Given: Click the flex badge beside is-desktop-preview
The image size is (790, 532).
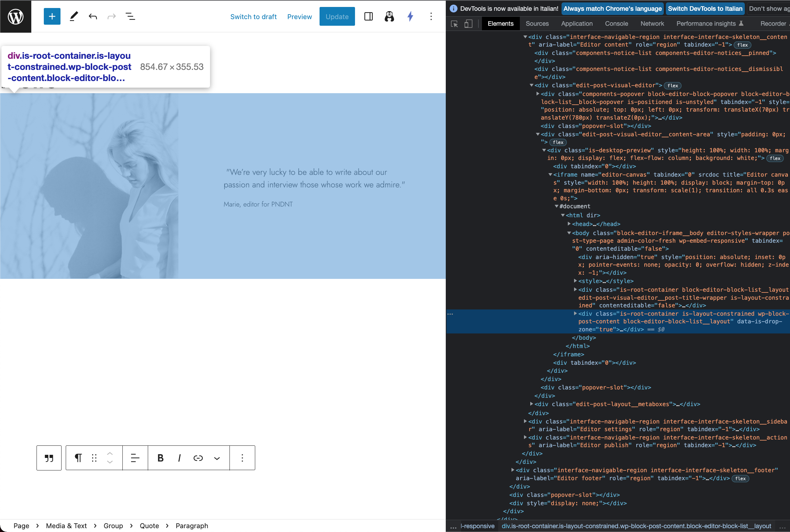Looking at the screenshot, I should [x=775, y=158].
